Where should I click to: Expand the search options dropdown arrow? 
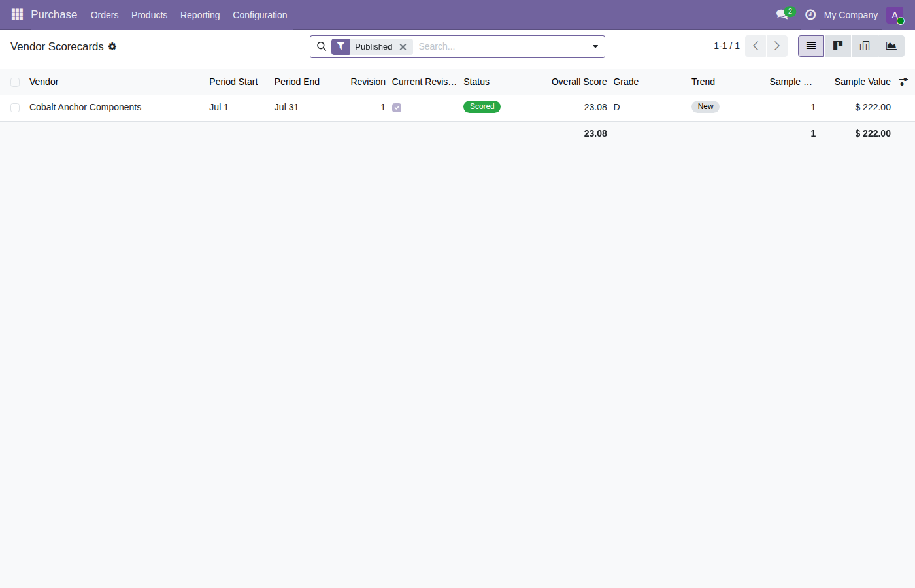(595, 46)
